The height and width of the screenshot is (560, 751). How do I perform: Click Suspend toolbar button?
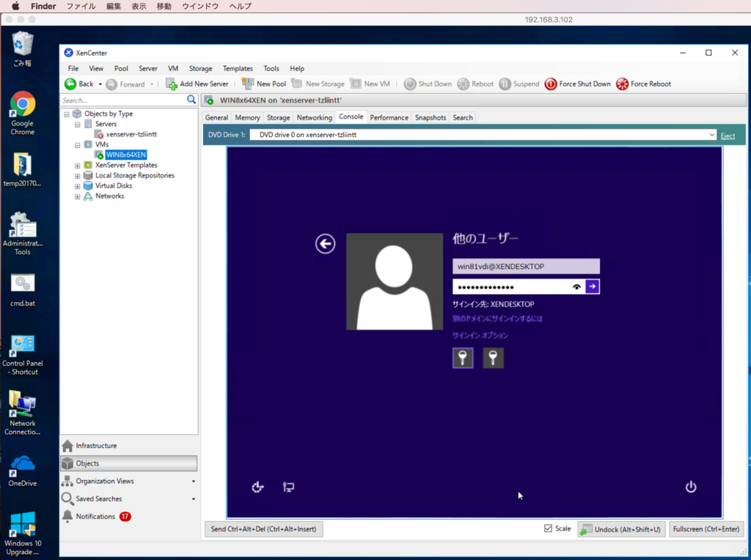pyautogui.click(x=519, y=84)
